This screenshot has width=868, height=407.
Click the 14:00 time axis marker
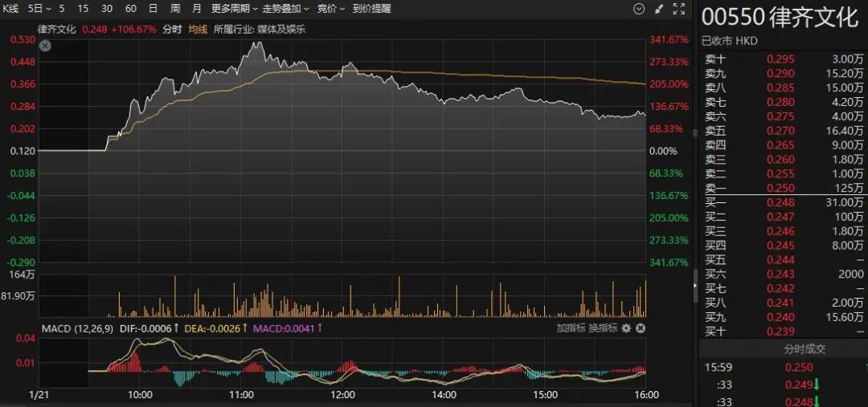[x=444, y=395]
